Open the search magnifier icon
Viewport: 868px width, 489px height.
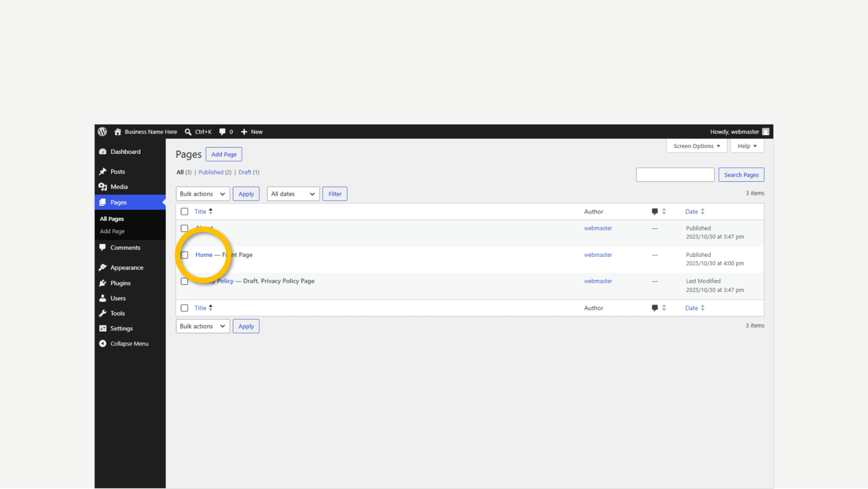(x=188, y=132)
